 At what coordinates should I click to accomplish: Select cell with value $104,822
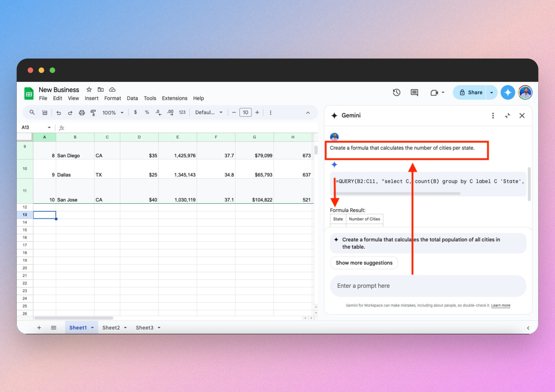tap(254, 191)
